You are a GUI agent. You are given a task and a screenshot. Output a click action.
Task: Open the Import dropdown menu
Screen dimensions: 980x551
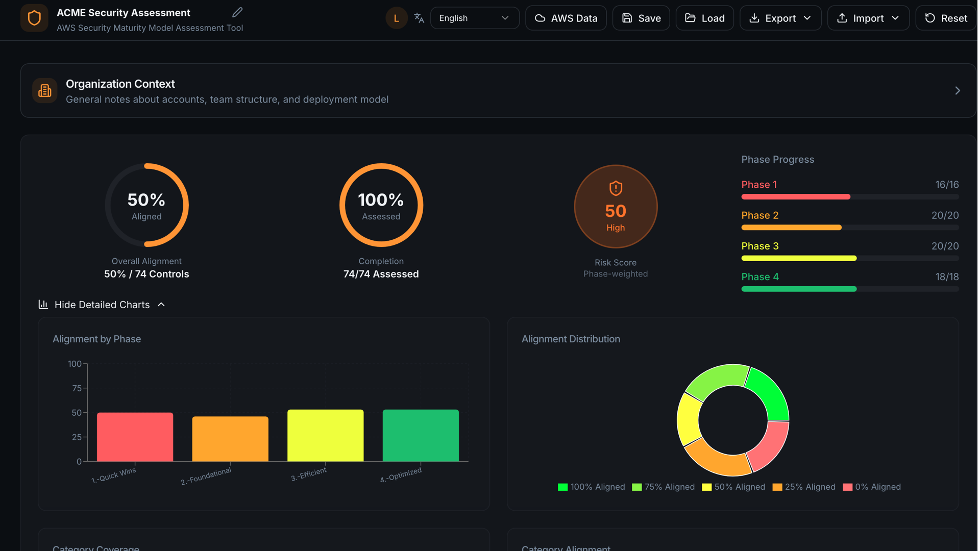[869, 18]
